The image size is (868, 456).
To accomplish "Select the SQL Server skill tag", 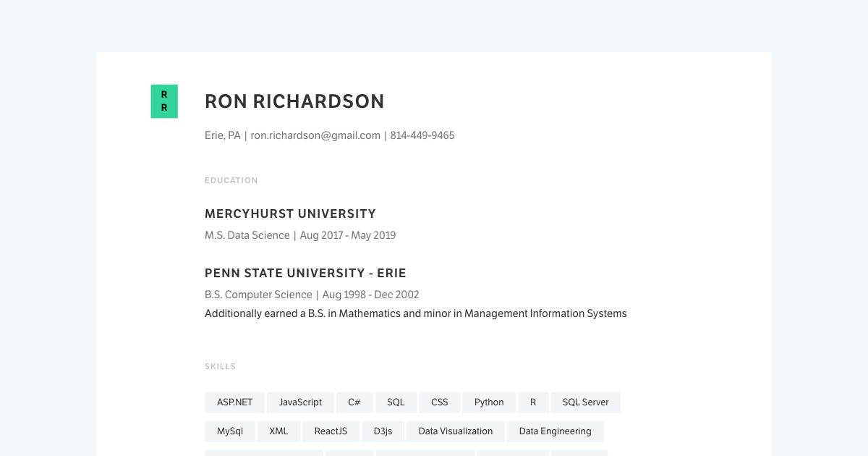I will click(x=586, y=402).
